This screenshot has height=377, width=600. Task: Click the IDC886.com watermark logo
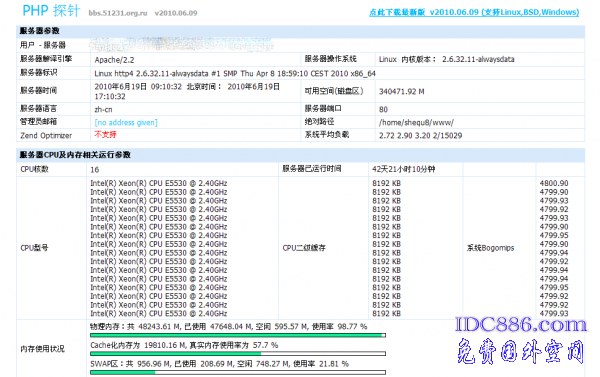[x=520, y=325]
